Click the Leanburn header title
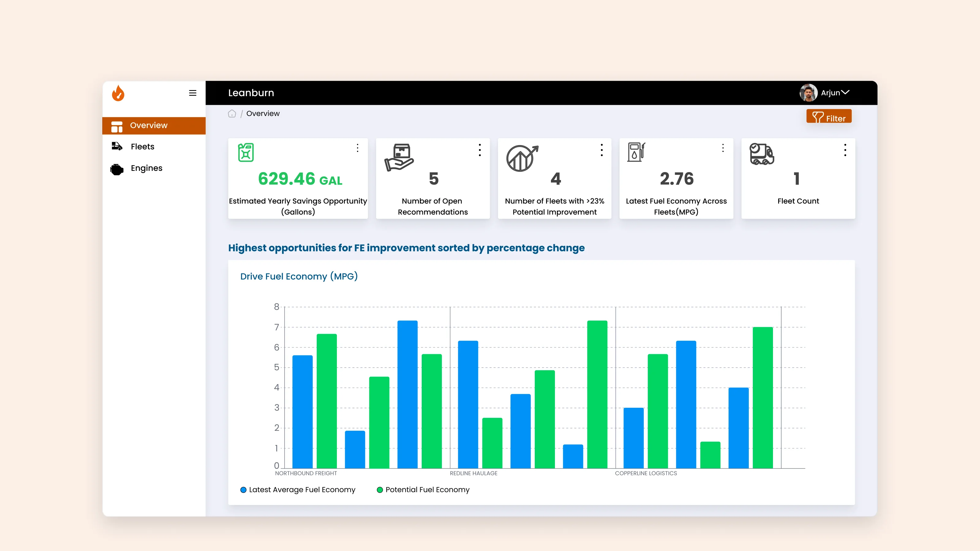Screen dimensions: 980x551 pyautogui.click(x=251, y=92)
